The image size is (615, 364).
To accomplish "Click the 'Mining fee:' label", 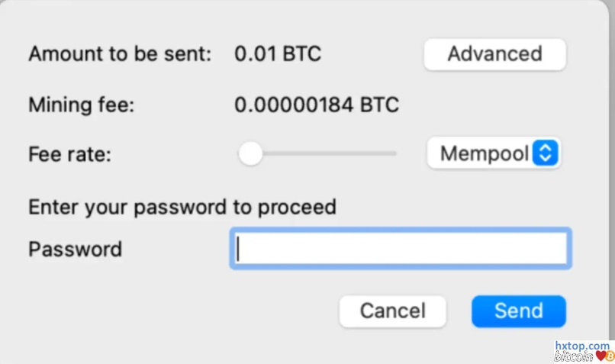I will click(81, 105).
